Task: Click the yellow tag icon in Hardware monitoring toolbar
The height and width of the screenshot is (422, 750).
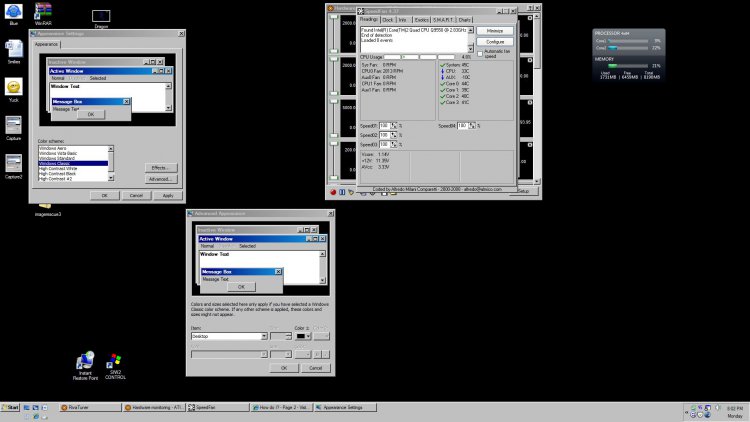Action: click(351, 192)
